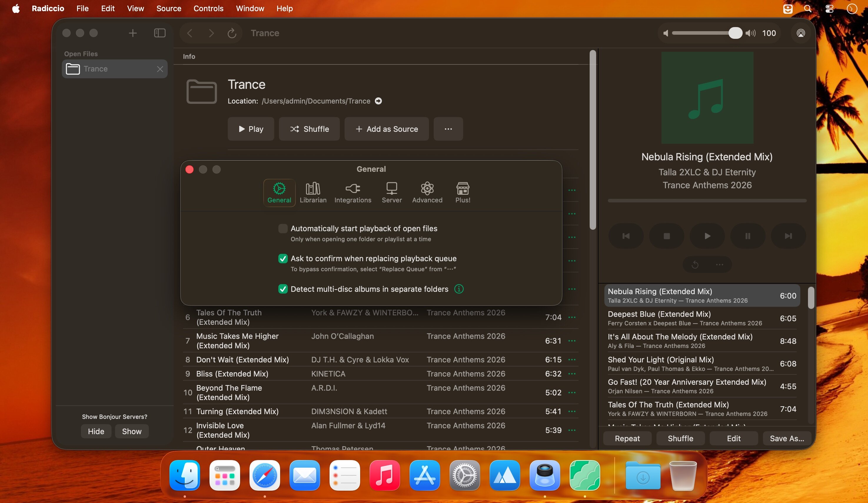Screen dimensions: 868x503
Task: Click Add as Source button
Action: point(386,129)
